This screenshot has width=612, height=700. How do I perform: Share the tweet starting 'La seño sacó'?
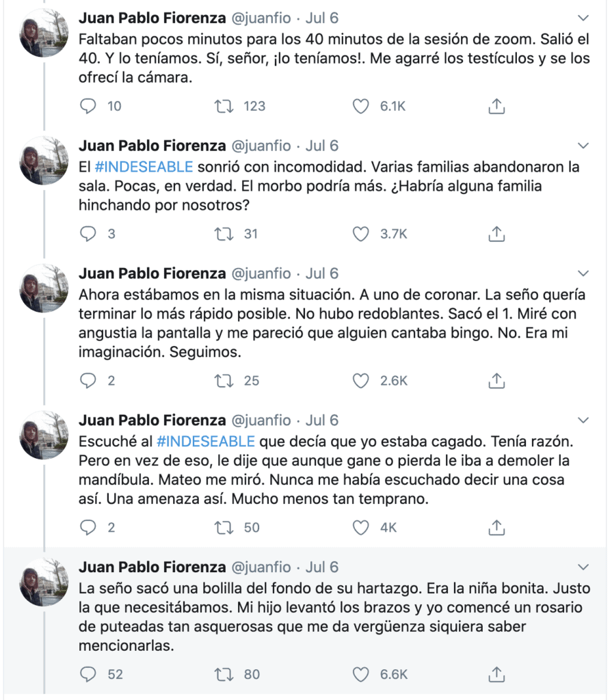[496, 674]
